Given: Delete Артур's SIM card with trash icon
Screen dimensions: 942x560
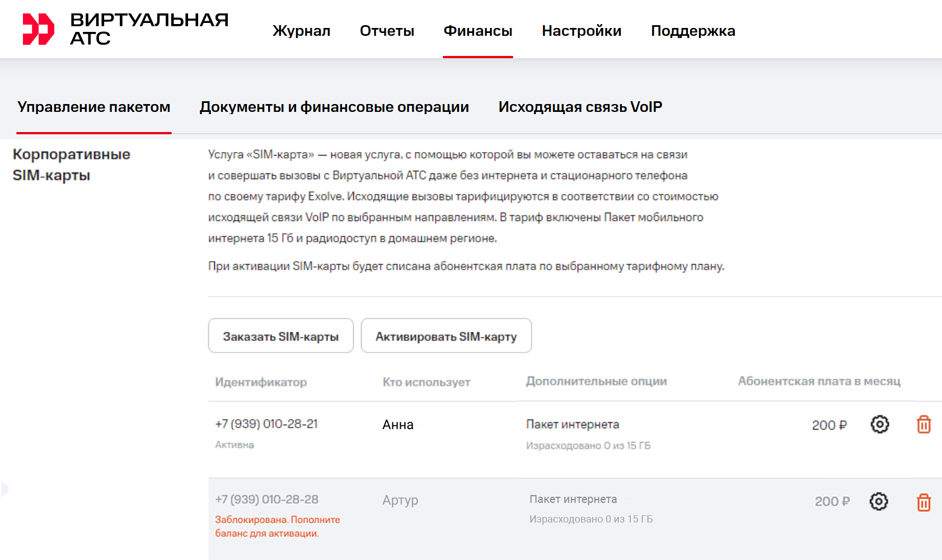Looking at the screenshot, I should 924,502.
